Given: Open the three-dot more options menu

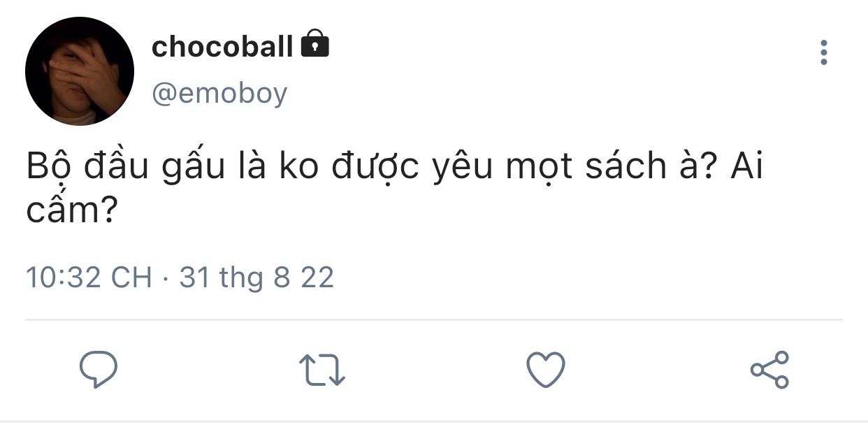Looking at the screenshot, I should click(824, 52).
